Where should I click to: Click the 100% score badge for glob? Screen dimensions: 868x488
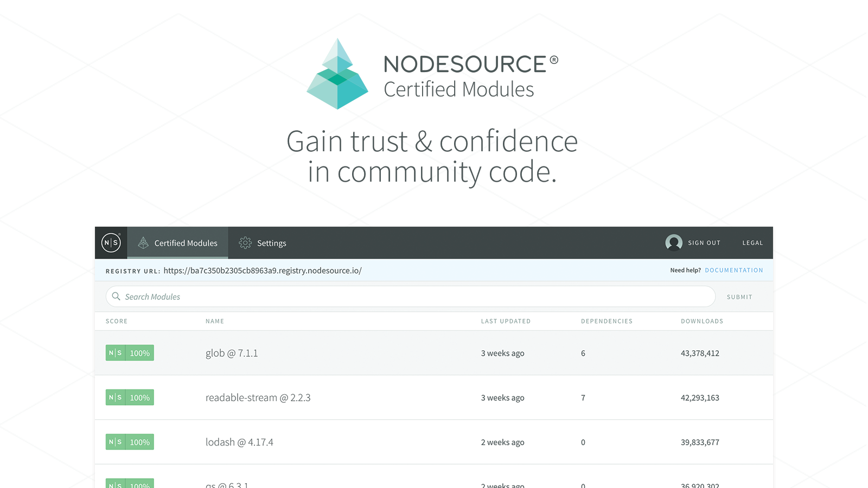pyautogui.click(x=130, y=353)
